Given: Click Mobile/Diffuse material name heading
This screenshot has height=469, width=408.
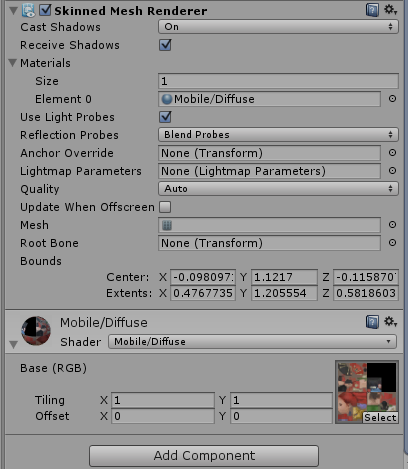Looking at the screenshot, I should (x=104, y=322).
